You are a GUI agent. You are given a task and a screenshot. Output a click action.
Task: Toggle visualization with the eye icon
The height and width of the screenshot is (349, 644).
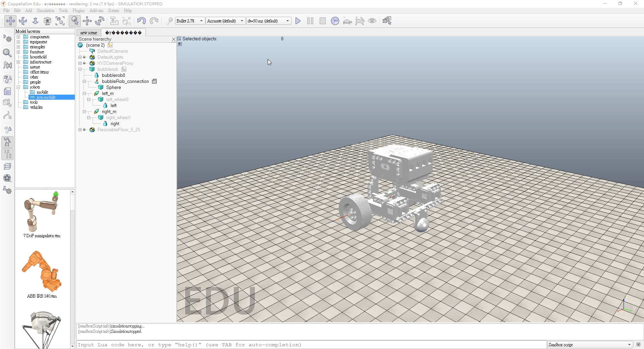click(x=372, y=21)
